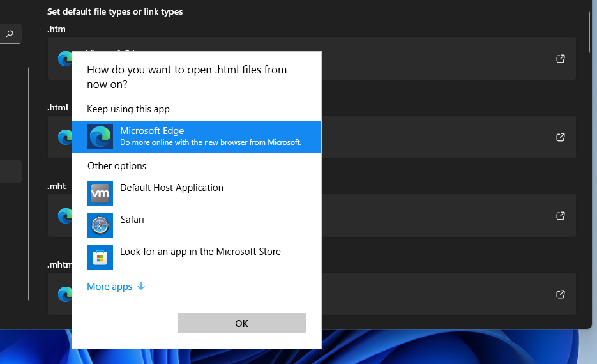Click the Safari compass icon
The width and height of the screenshot is (597, 364).
[100, 225]
